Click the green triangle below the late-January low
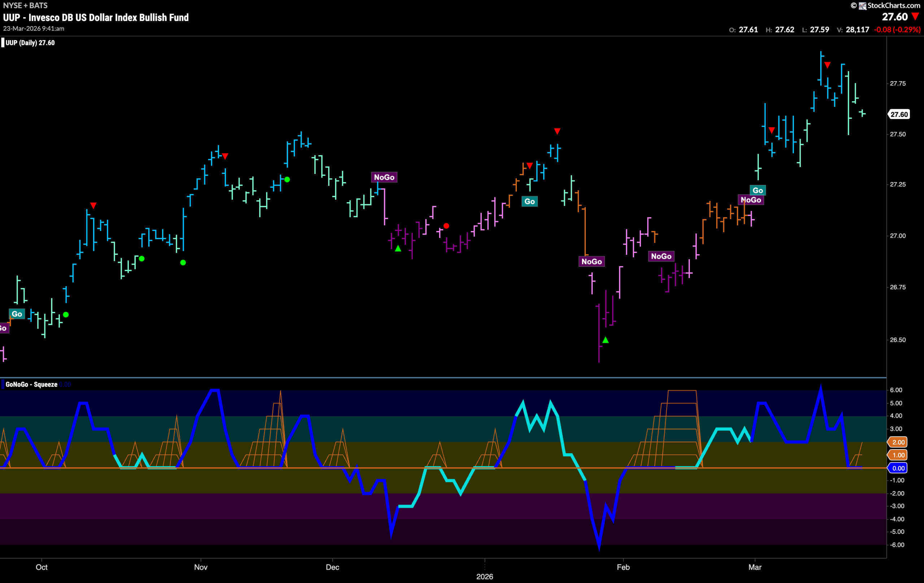Image resolution: width=924 pixels, height=583 pixels. point(606,340)
